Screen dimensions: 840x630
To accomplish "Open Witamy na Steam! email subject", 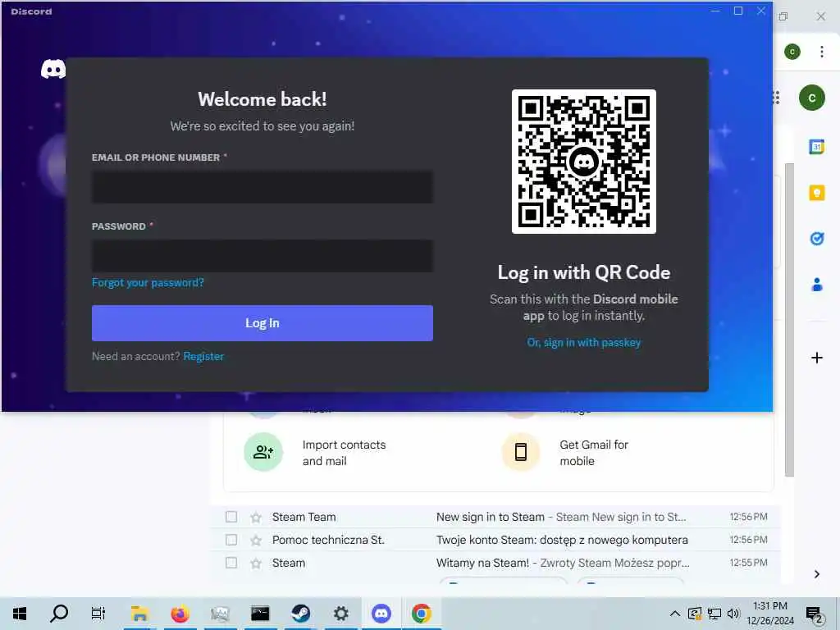I will pos(482,563).
